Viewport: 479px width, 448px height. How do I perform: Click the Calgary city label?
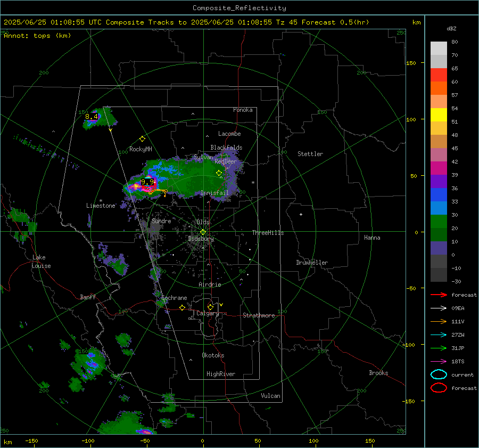pos(208,313)
